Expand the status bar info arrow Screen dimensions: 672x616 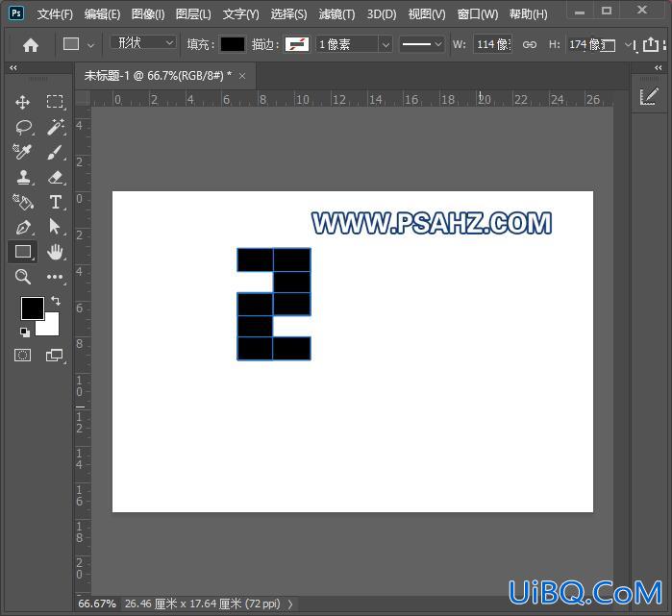click(290, 604)
